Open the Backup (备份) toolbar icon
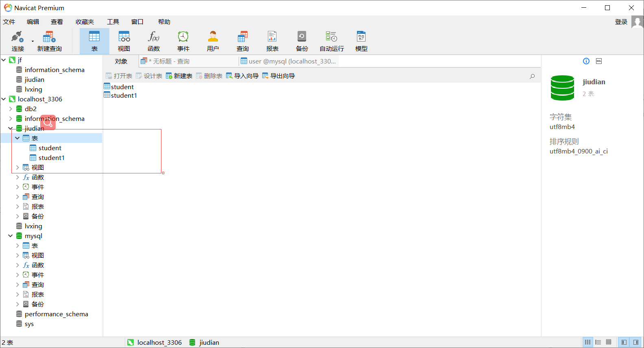Screen dimensions: 644x348 coord(302,41)
